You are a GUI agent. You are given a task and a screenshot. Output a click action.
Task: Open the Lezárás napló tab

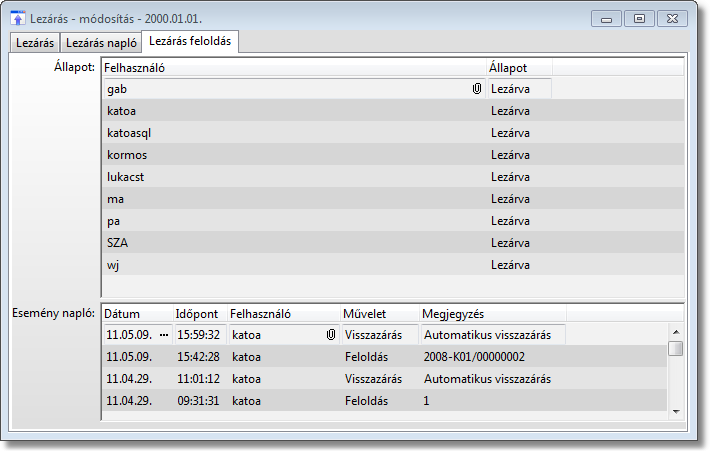pyautogui.click(x=101, y=43)
